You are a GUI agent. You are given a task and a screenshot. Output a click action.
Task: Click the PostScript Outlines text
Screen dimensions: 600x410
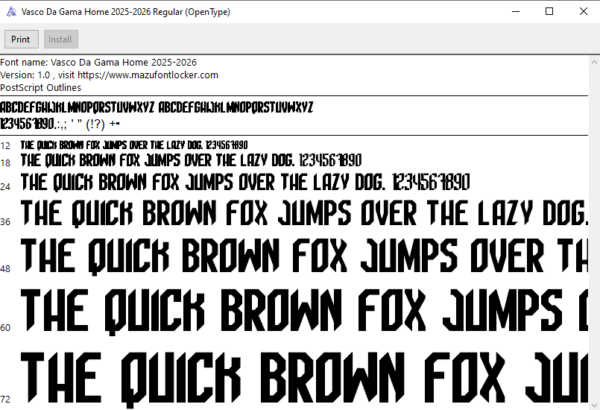tap(41, 88)
